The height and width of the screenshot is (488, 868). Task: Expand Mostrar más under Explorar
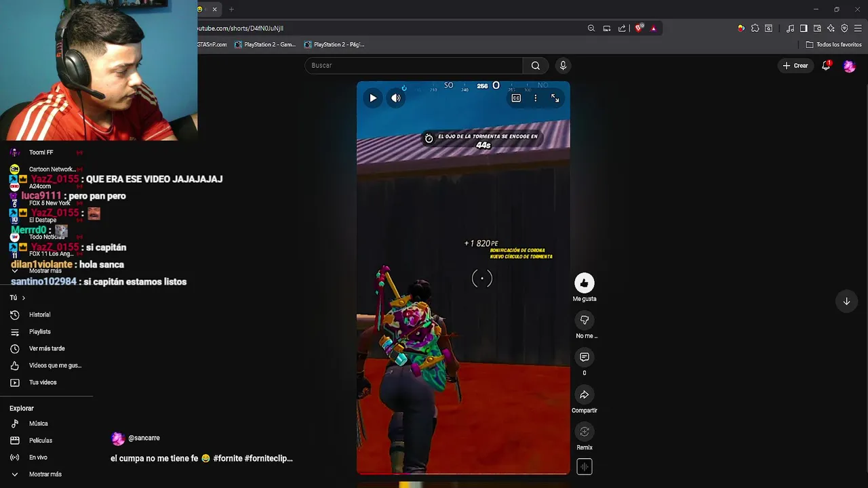point(46,474)
